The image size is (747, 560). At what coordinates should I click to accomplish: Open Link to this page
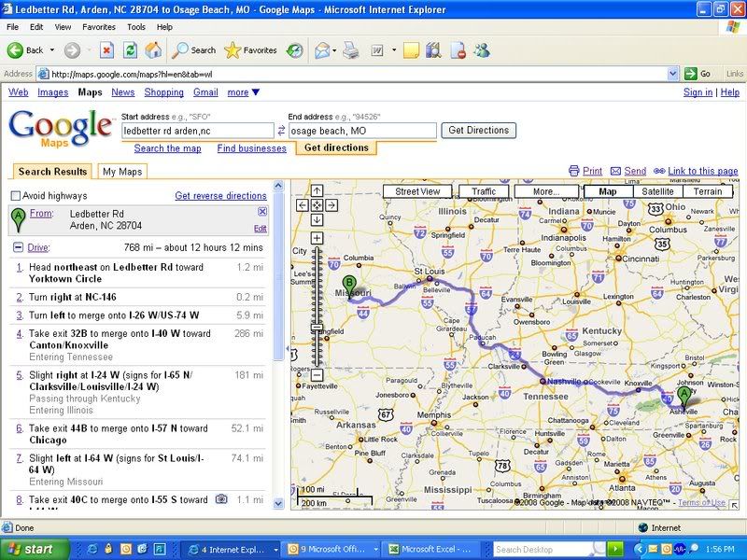coord(703,171)
